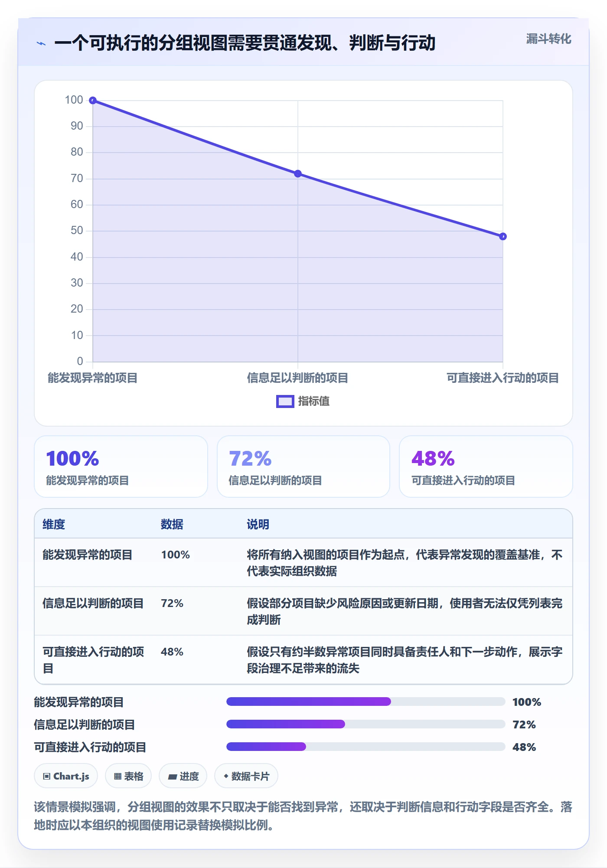Click x-axis label 可直接进入行动的项目

tap(503, 378)
